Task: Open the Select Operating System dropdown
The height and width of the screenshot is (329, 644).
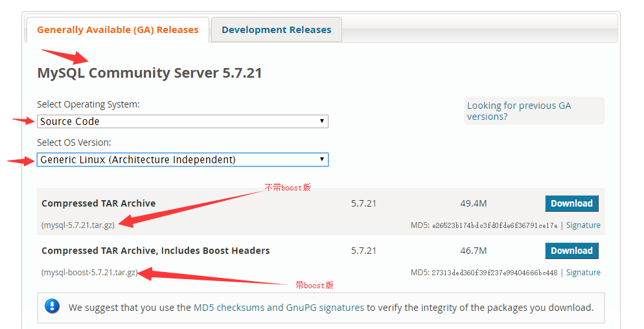Action: 182,122
